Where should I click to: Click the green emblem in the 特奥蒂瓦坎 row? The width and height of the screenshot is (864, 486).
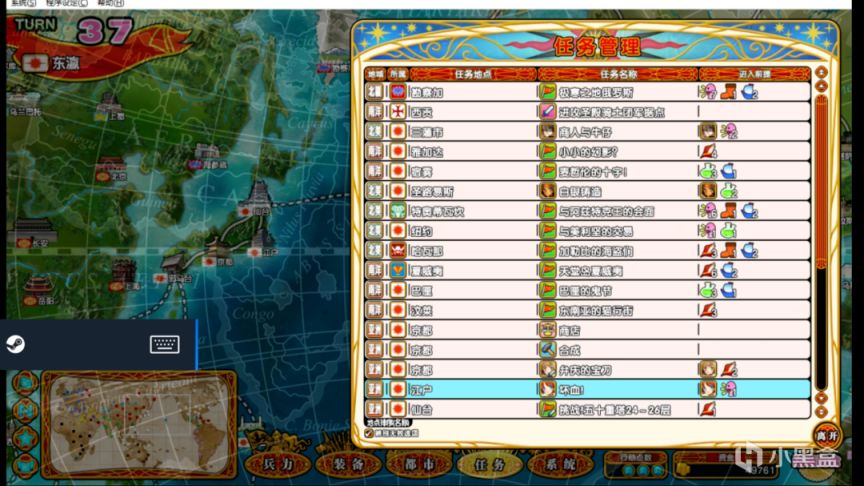click(398, 210)
